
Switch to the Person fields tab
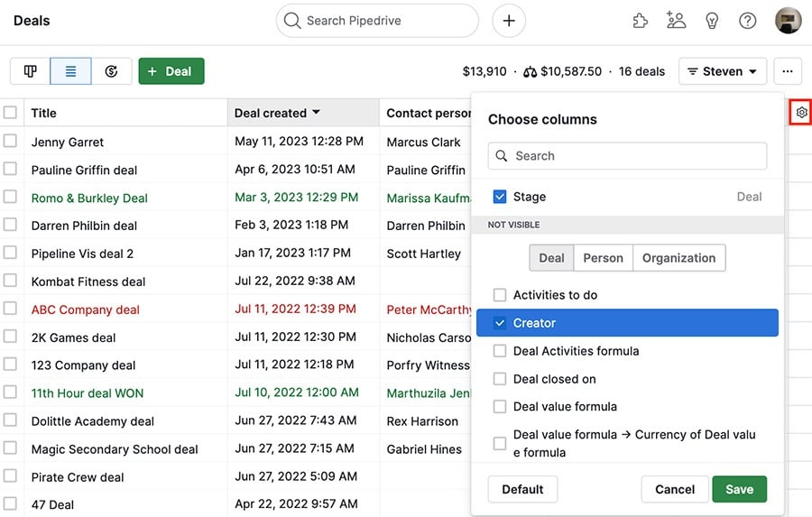coord(604,258)
